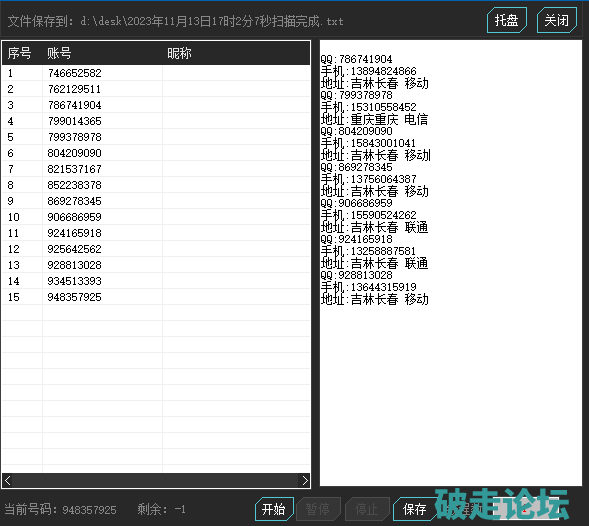Select row 12 account 925642562
The height and width of the screenshot is (526, 589).
click(156, 249)
